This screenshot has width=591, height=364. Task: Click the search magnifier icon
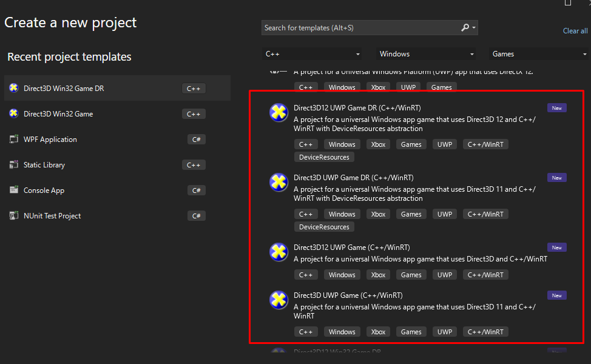click(465, 28)
